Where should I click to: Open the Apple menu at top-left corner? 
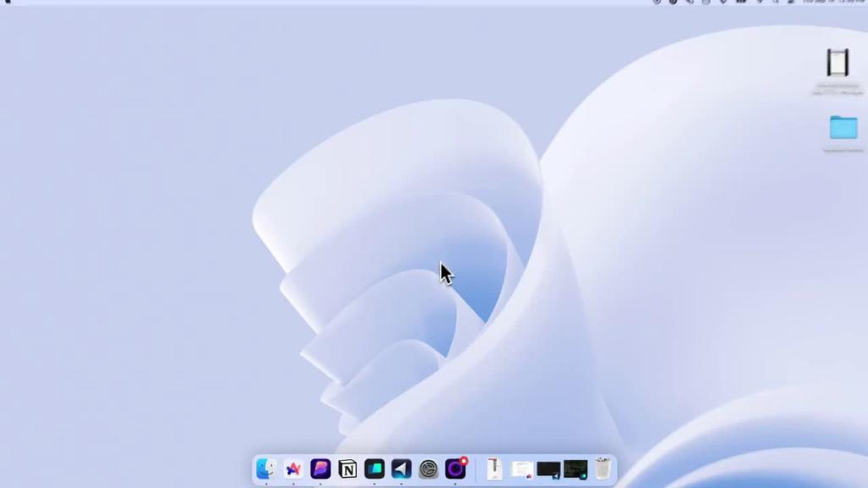tap(8, 2)
